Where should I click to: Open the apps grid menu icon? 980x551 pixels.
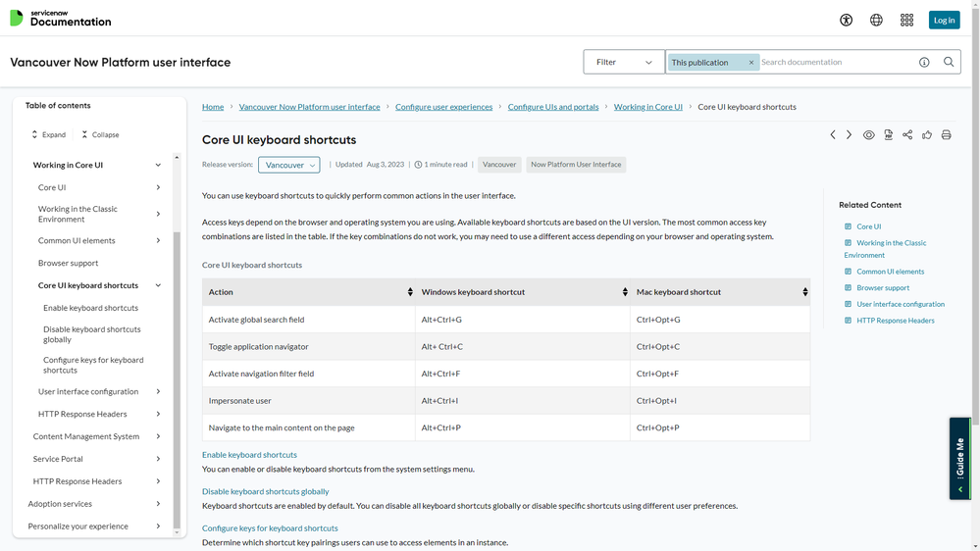point(906,20)
